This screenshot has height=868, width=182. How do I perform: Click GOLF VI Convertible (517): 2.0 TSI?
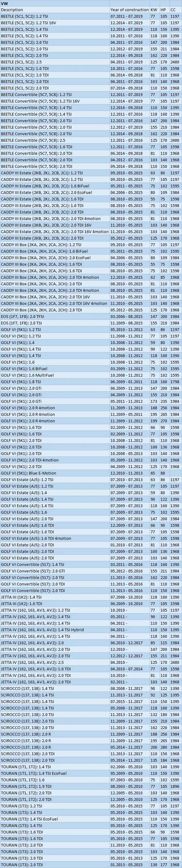pos(32,577)
